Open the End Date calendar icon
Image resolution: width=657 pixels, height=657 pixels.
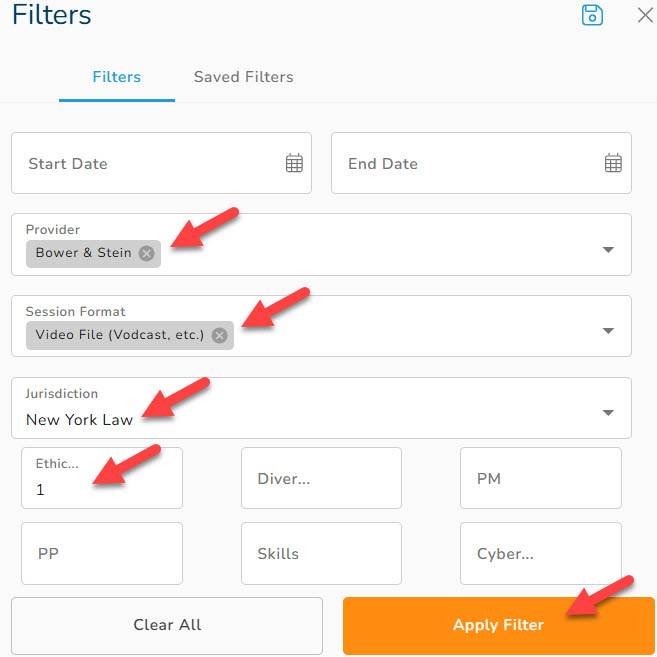[x=613, y=163]
